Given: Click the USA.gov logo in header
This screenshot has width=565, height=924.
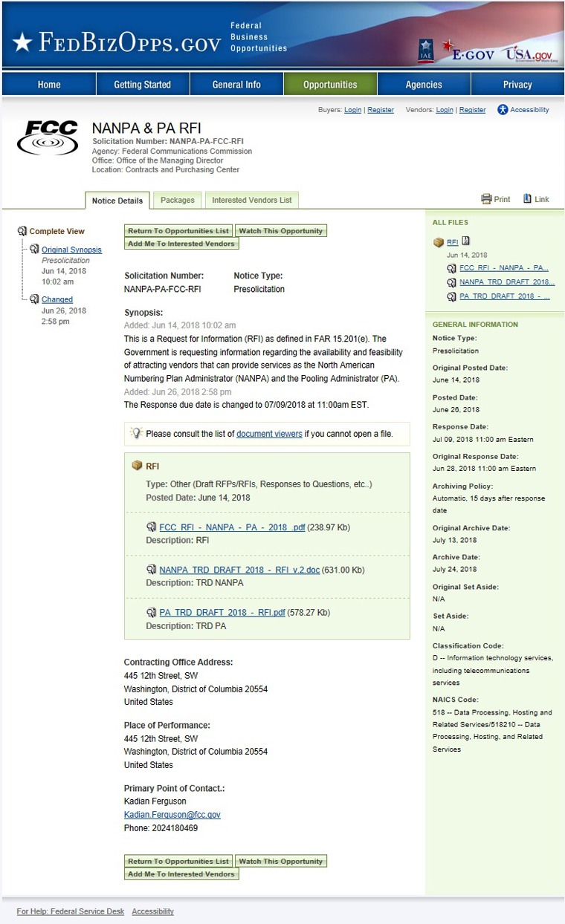Looking at the screenshot, I should pyautogui.click(x=529, y=54).
